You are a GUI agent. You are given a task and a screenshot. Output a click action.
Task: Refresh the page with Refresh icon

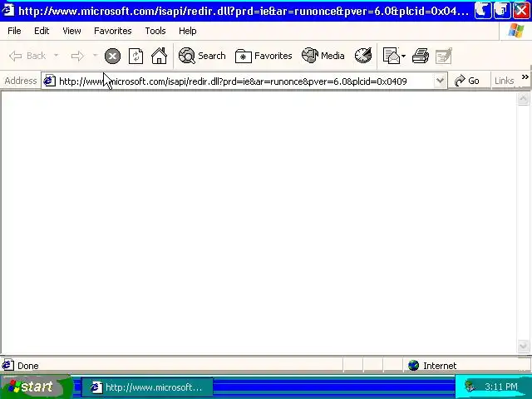135,56
